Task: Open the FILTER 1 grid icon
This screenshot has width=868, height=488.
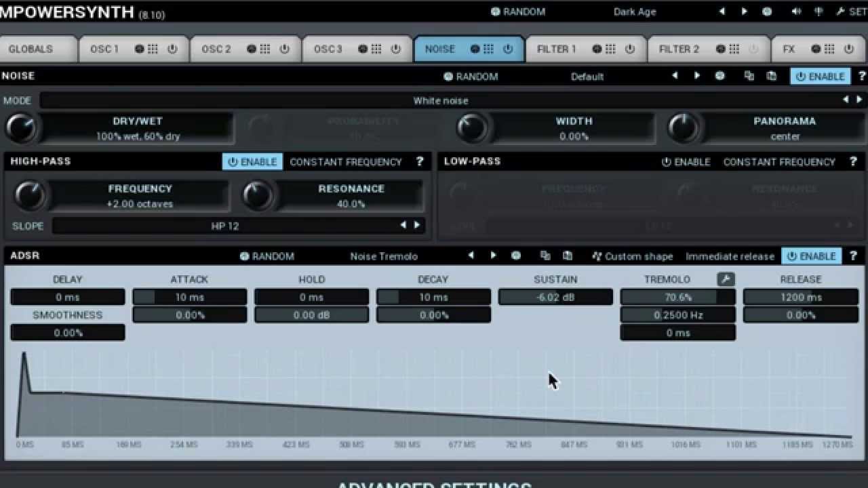Action: point(610,49)
